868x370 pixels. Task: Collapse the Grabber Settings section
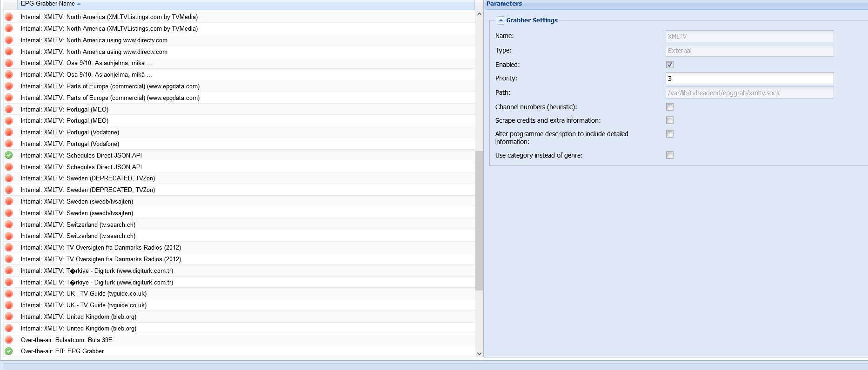pyautogui.click(x=501, y=20)
